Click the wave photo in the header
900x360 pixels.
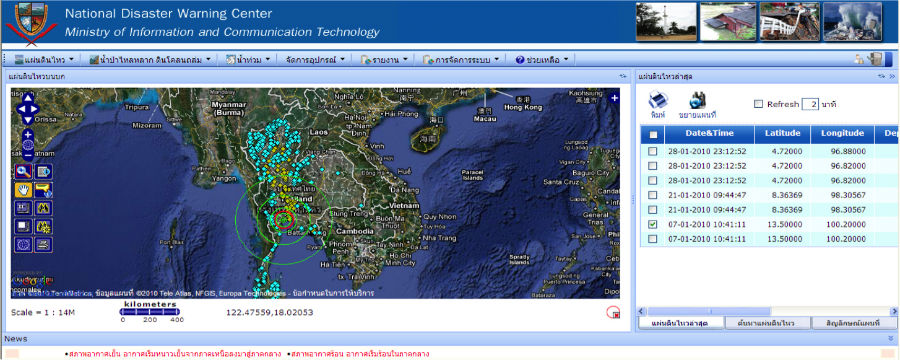(852, 22)
